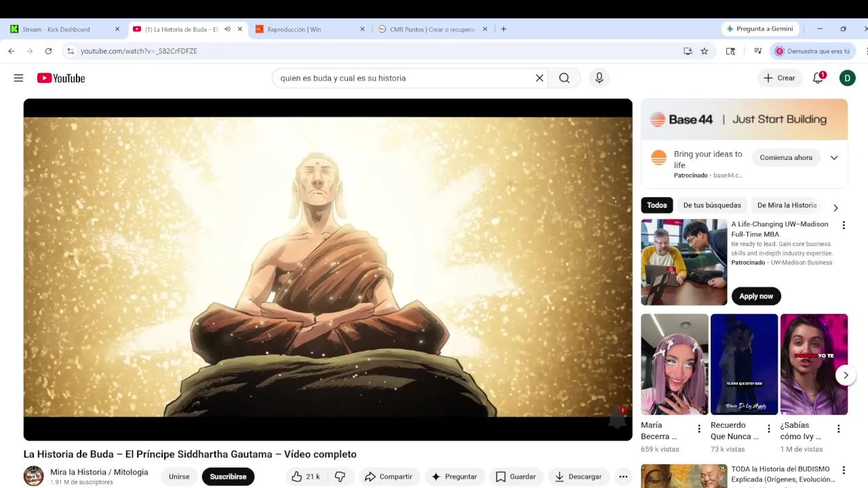Select the Todos filter chip
Viewport: 868px width, 488px height.
(x=657, y=205)
